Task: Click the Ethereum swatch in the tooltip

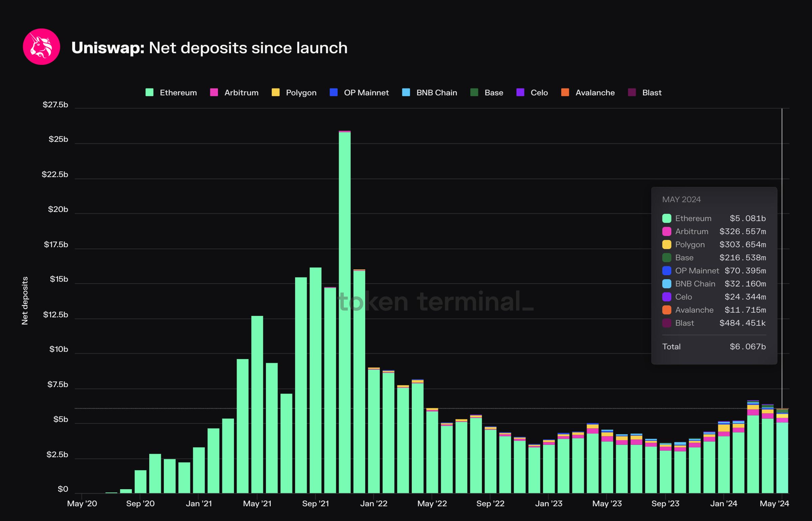Action: [667, 218]
